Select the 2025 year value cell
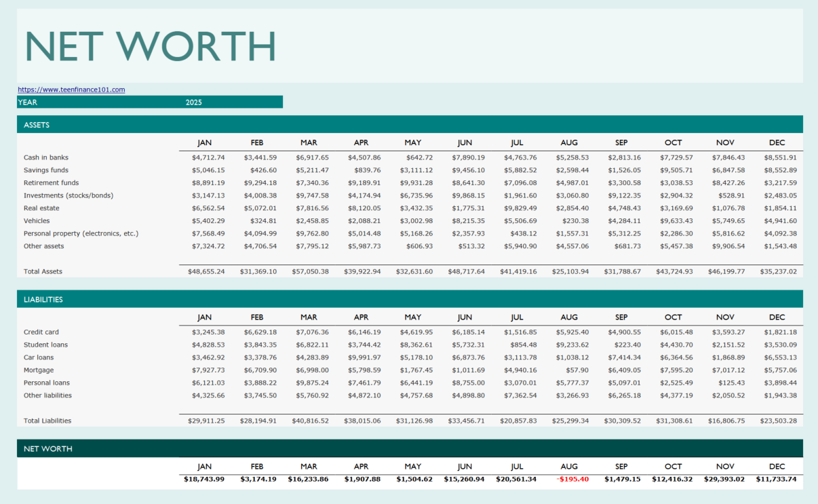This screenshot has height=504, width=818. [195, 102]
